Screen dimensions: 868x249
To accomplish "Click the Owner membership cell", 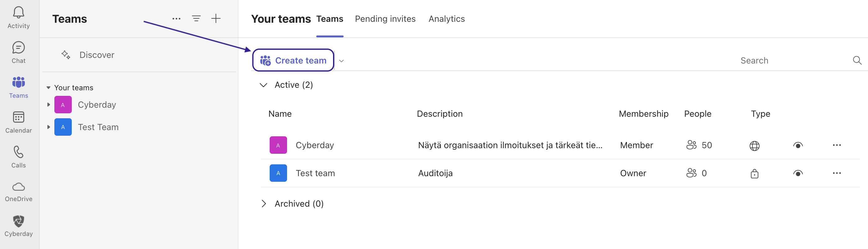I will (633, 173).
